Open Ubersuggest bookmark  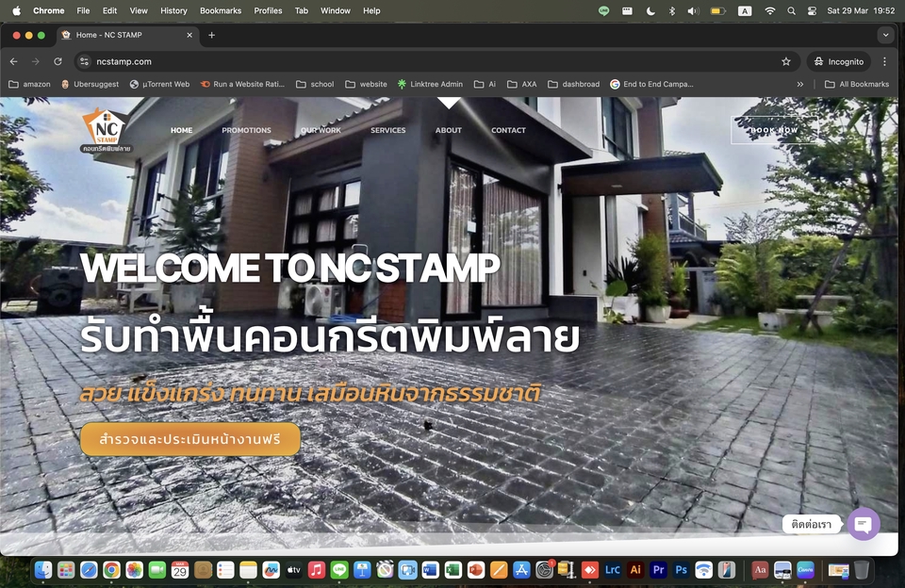[90, 84]
